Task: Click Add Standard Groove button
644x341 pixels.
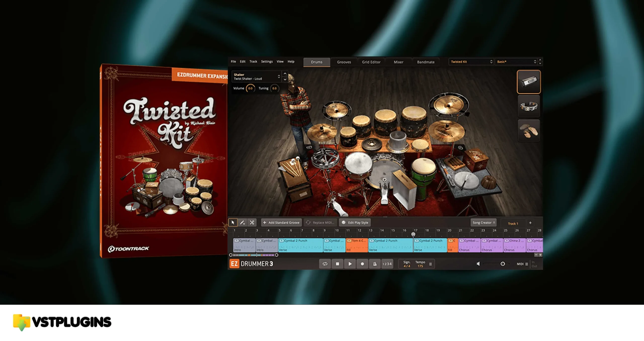Action: (x=281, y=223)
